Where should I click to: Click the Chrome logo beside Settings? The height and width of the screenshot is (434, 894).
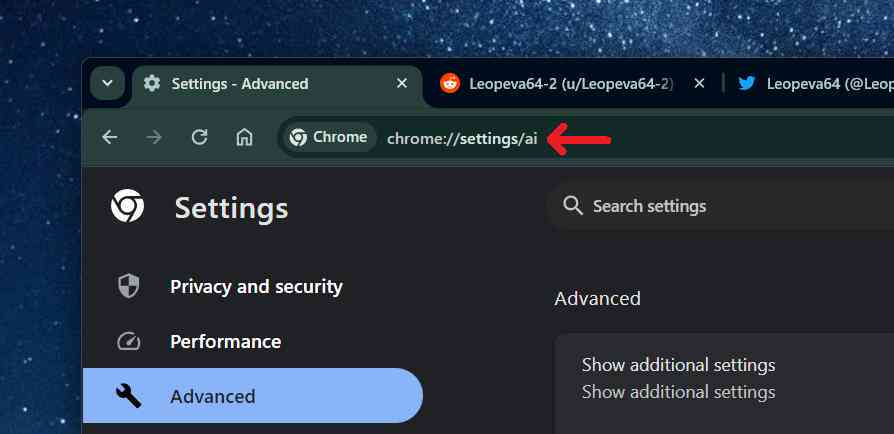[x=127, y=206]
